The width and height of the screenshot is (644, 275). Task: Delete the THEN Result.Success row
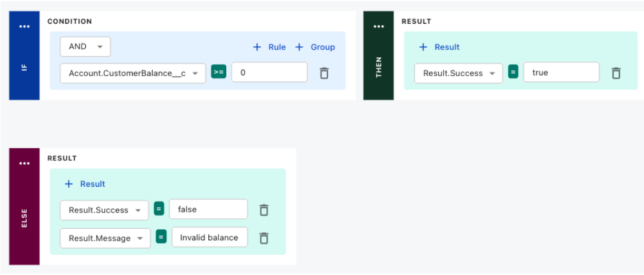[x=616, y=73]
